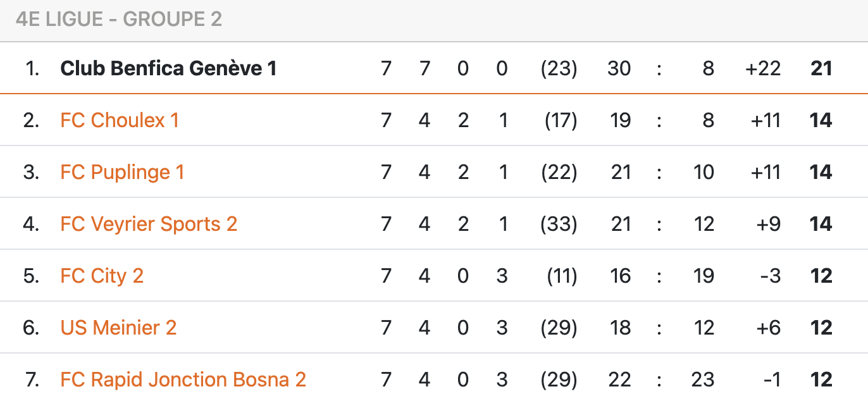The height and width of the screenshot is (401, 868).
Task: Click the 30 goals scored by Benfica
Action: coord(619,68)
